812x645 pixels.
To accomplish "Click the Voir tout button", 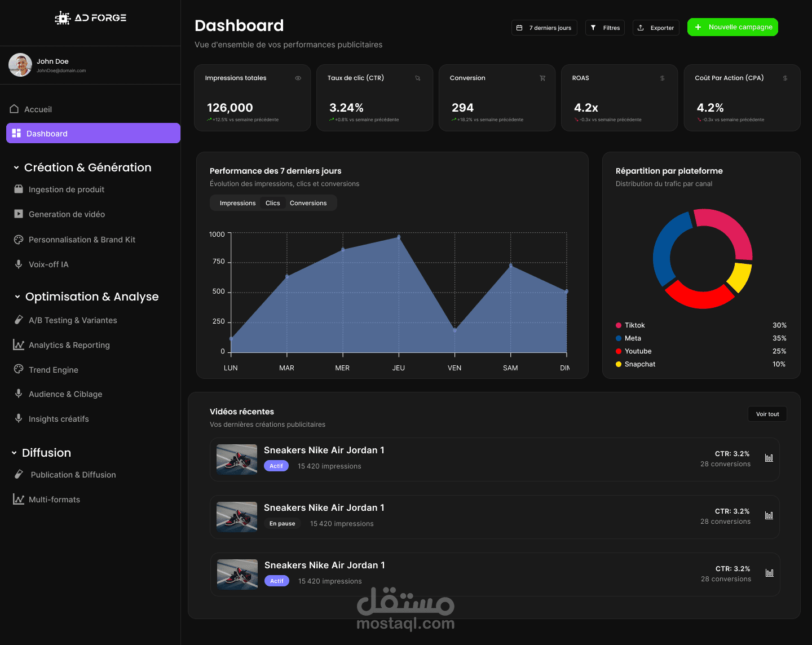I will [767, 414].
